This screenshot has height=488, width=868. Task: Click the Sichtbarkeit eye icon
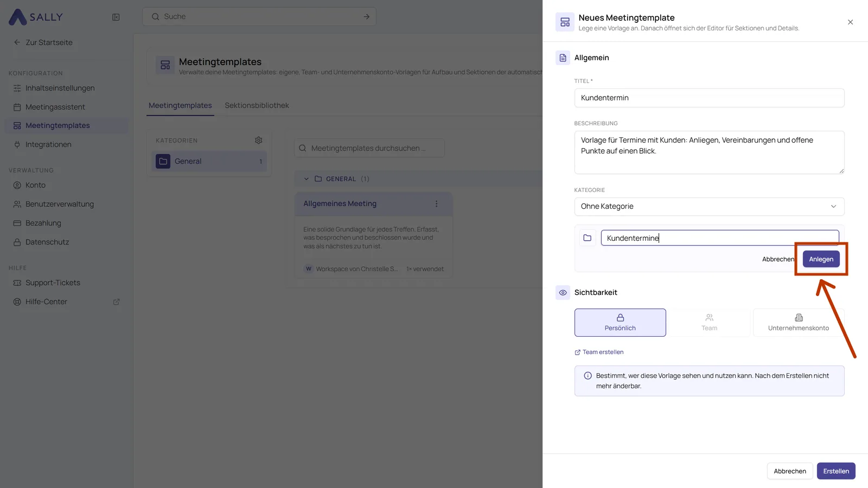(563, 293)
